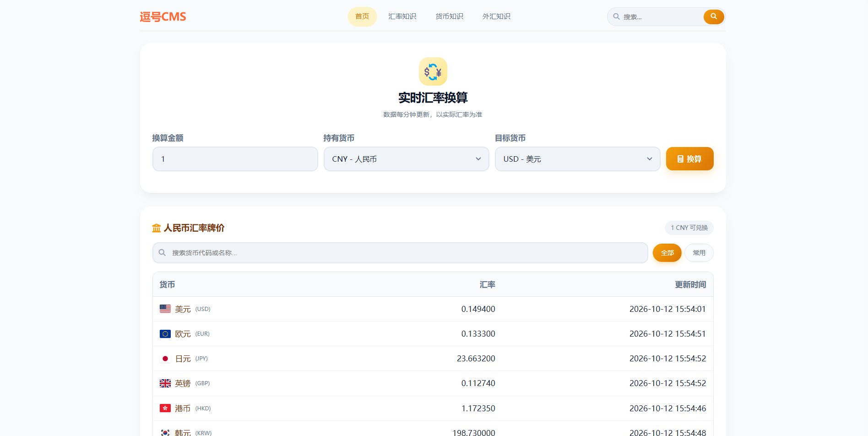Click the calculator icon on 换算 button
868x436 pixels.
[x=680, y=159]
